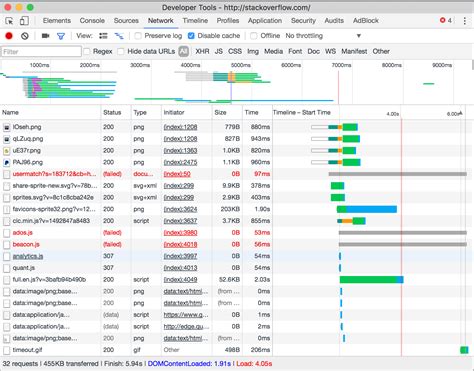
Task: Open the Audits tab
Action: (334, 21)
